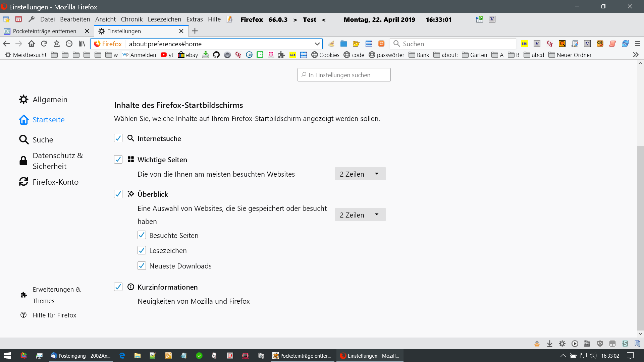Uncheck the Internetsuche checkbox
This screenshot has width=644, height=362.
pos(118,138)
